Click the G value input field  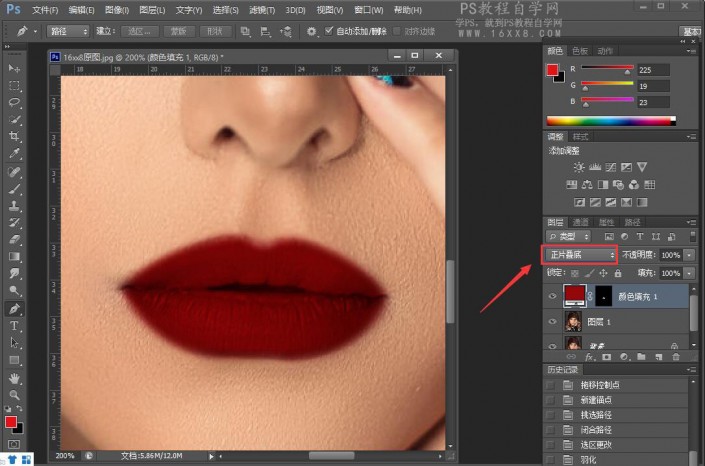point(653,86)
